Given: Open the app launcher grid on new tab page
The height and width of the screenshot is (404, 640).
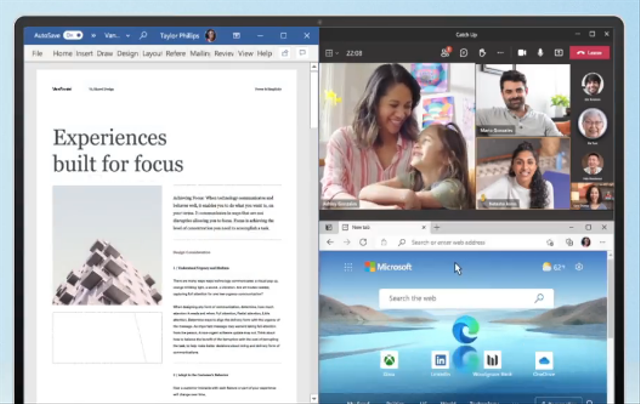Looking at the screenshot, I should click(x=348, y=267).
